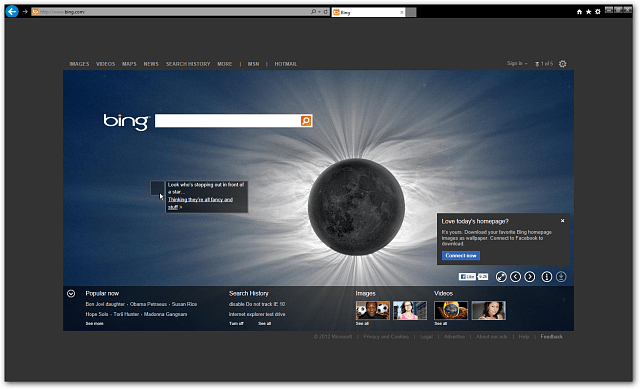Click the rewards '1 of 5' indicator
Viewport: 640px width, 389px height.
544,64
